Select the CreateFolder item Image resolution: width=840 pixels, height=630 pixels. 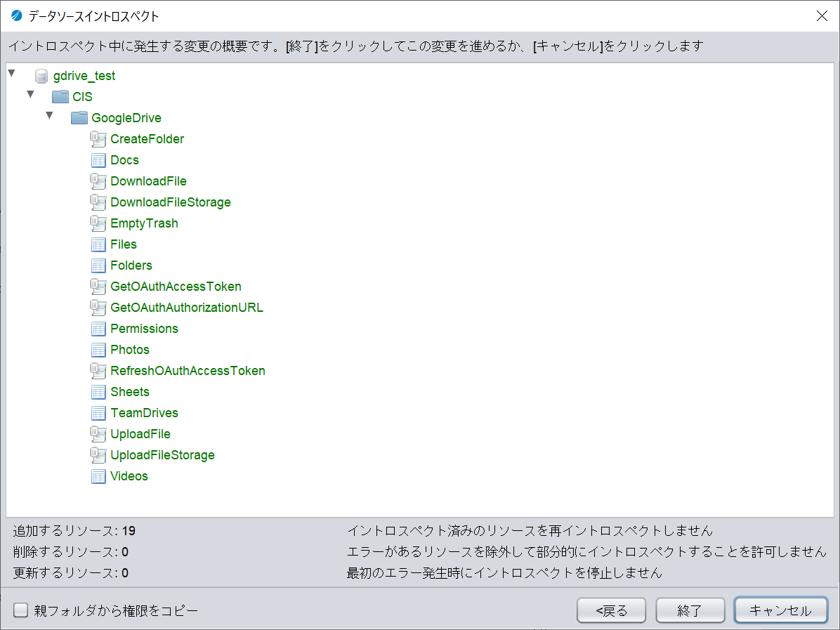coord(147,139)
